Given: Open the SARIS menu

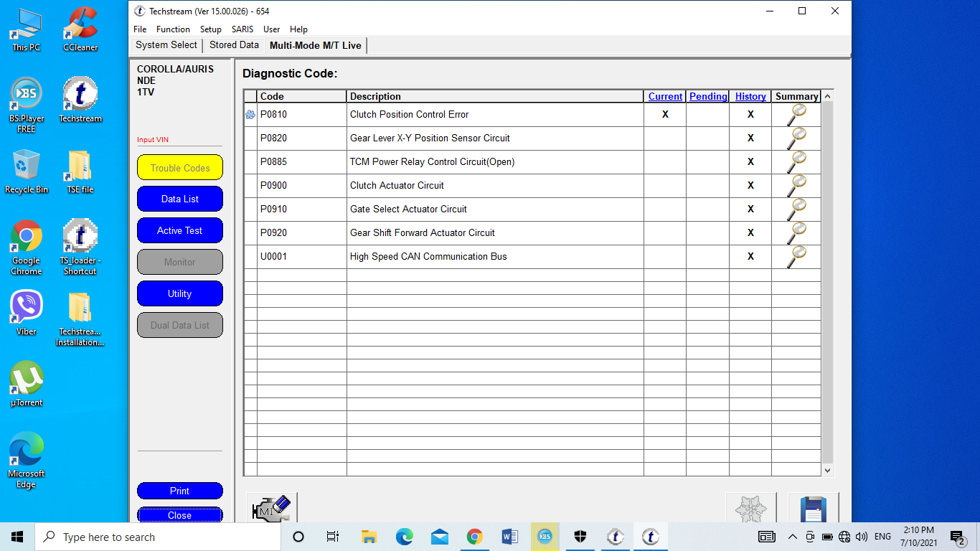Looking at the screenshot, I should pos(242,29).
